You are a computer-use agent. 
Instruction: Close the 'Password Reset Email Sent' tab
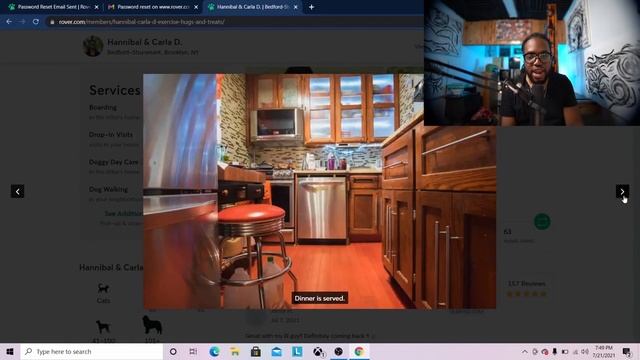click(x=96, y=7)
